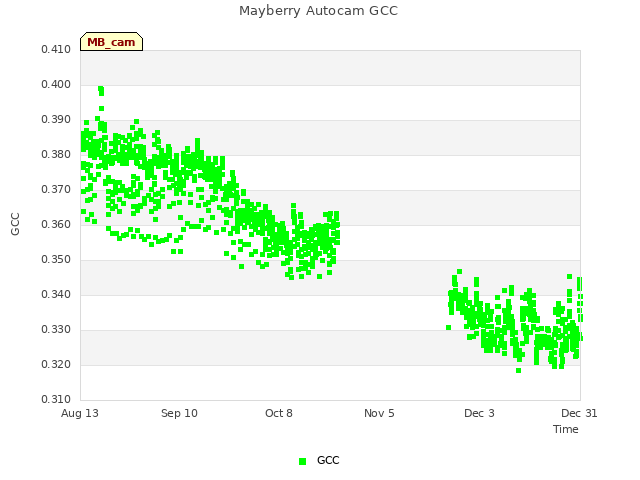Click the Dec 31 x-axis label
The width and height of the screenshot is (640, 480).
click(579, 413)
